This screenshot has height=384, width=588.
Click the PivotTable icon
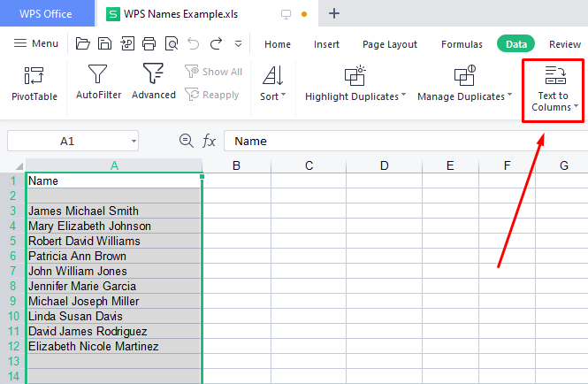click(34, 75)
